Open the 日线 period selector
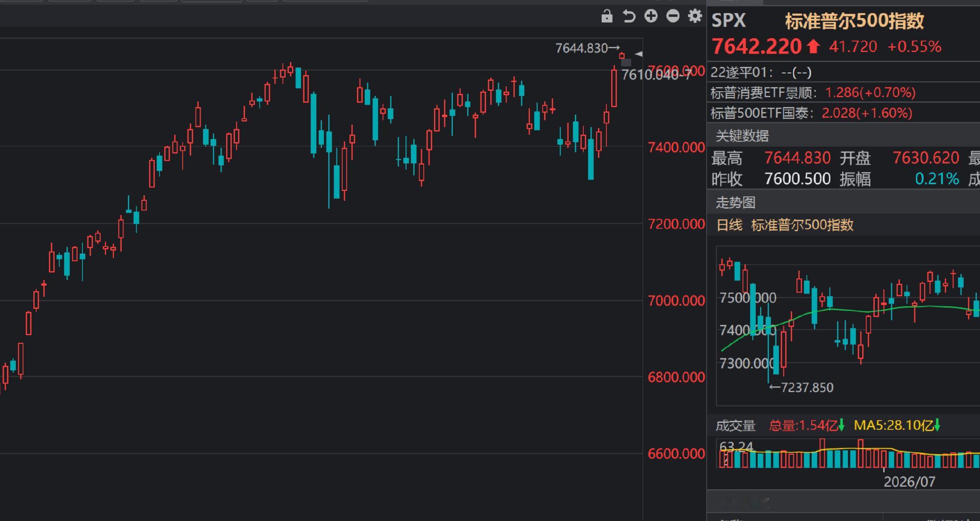980x521 pixels. [x=729, y=225]
